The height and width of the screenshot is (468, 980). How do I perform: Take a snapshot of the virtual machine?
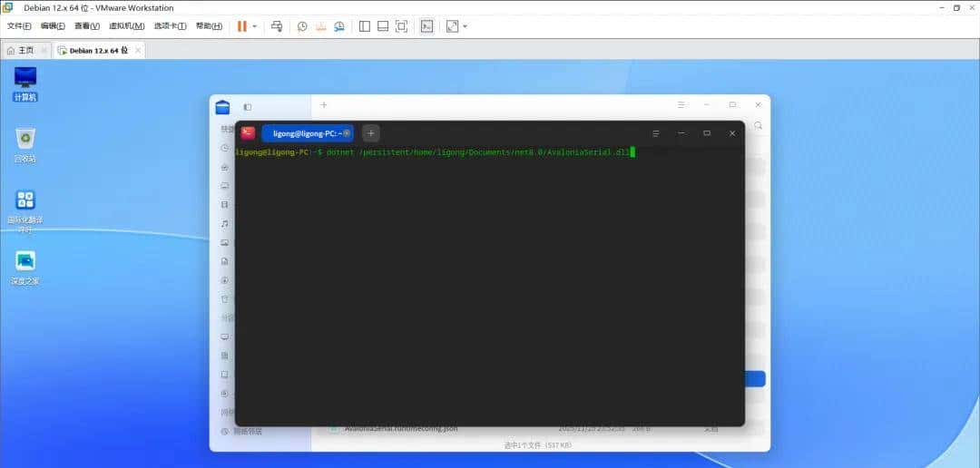point(302,26)
